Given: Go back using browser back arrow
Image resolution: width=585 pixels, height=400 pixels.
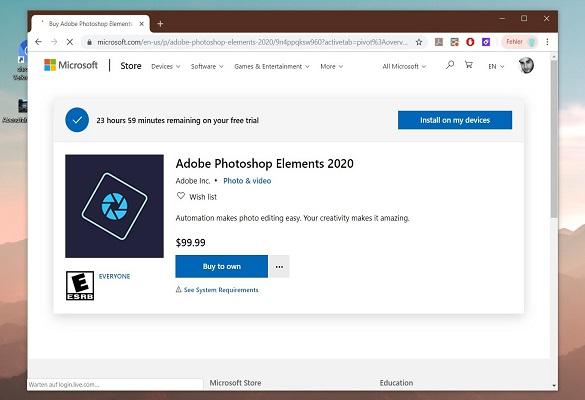Looking at the screenshot, I should (x=38, y=42).
